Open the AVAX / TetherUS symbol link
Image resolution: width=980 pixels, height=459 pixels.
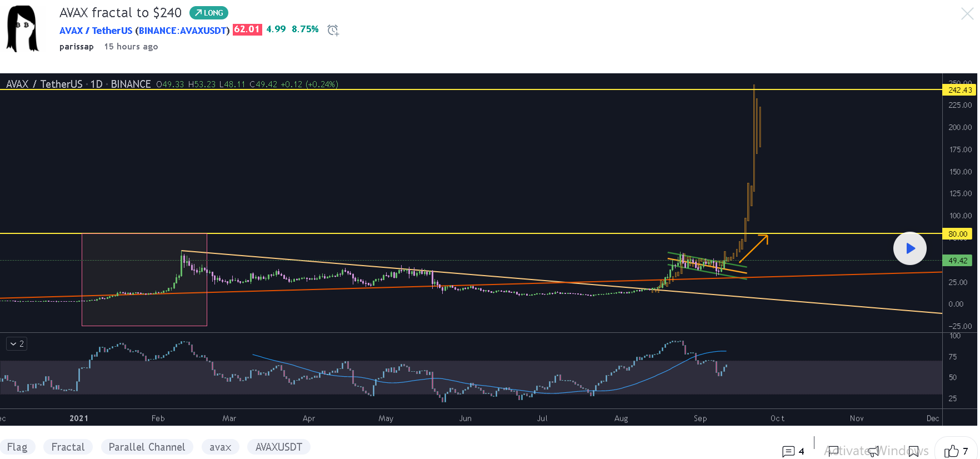tap(96, 31)
